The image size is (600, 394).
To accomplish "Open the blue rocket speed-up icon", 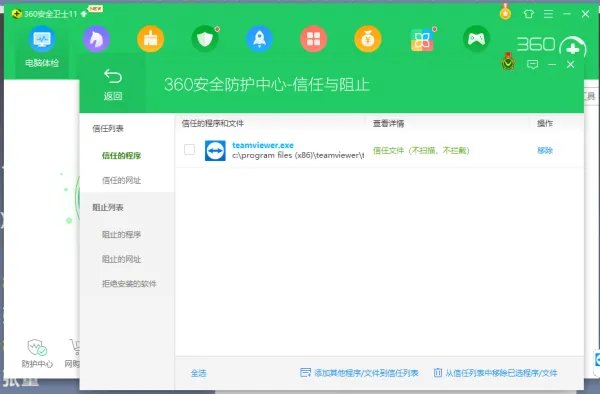I will click(x=259, y=39).
